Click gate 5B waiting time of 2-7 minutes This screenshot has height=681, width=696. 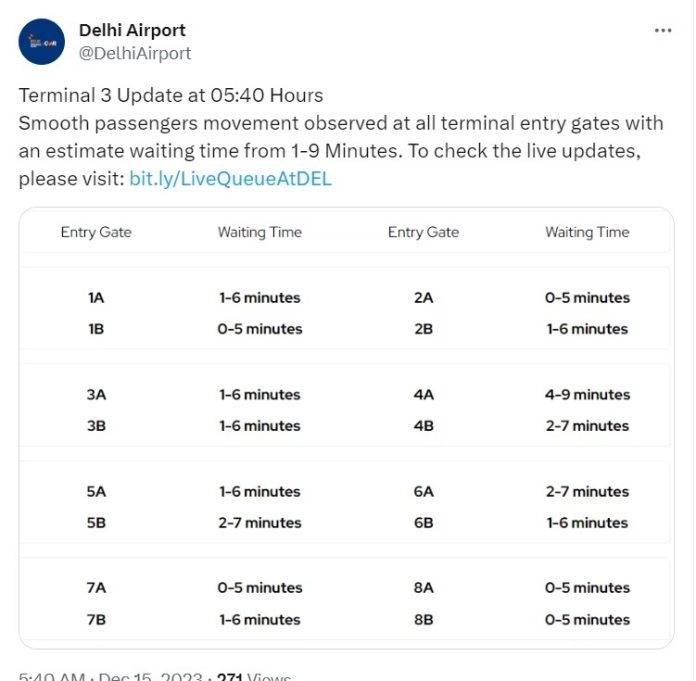tap(260, 522)
